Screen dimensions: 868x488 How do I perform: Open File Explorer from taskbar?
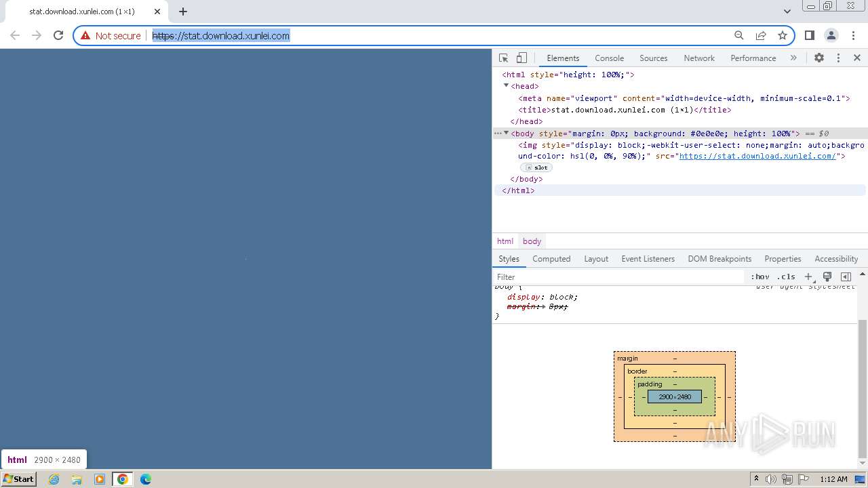point(77,479)
